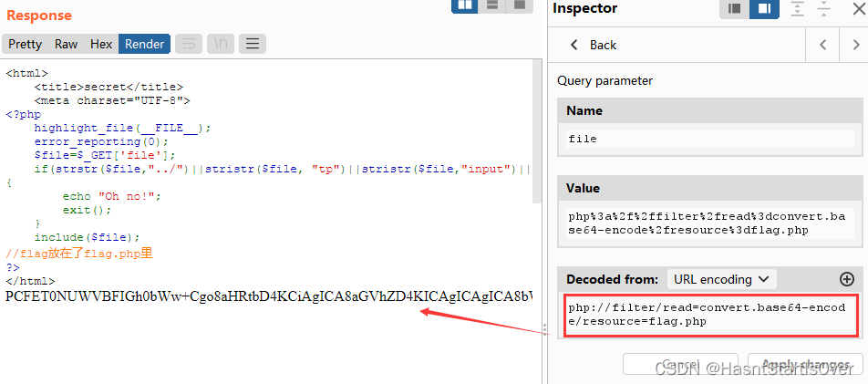Click the comment mentioning flag.php
This screenshot has height=384, width=868.
(x=78, y=254)
